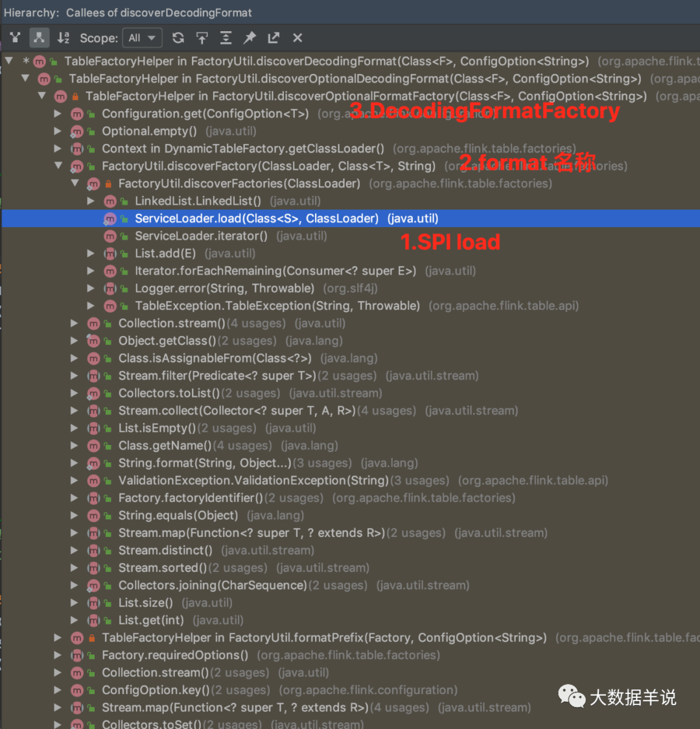Screen dimensions: 700x729
Task: Expand the Logger.error(String, Throwable) node
Action: point(91,288)
